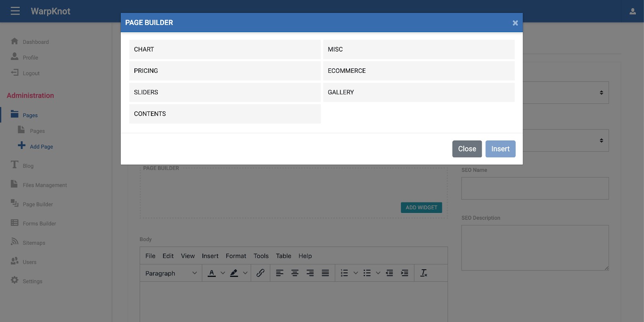Focus the SEO Description text area

(x=535, y=248)
